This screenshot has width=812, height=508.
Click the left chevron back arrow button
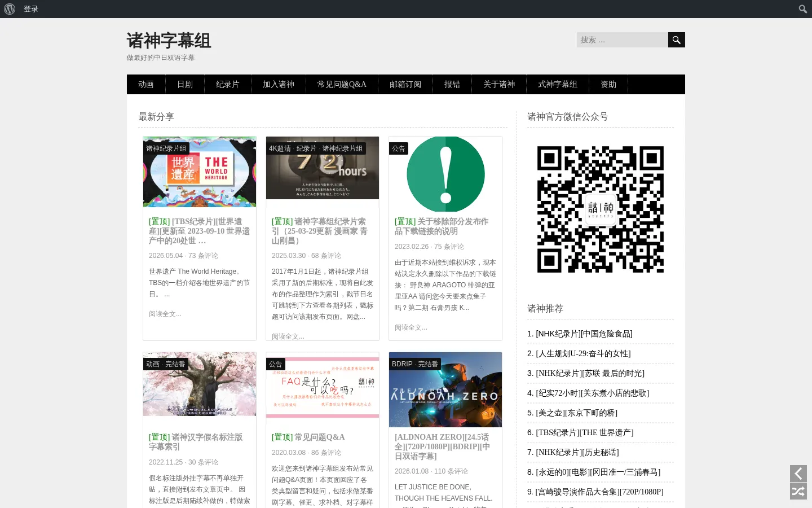coord(798,474)
